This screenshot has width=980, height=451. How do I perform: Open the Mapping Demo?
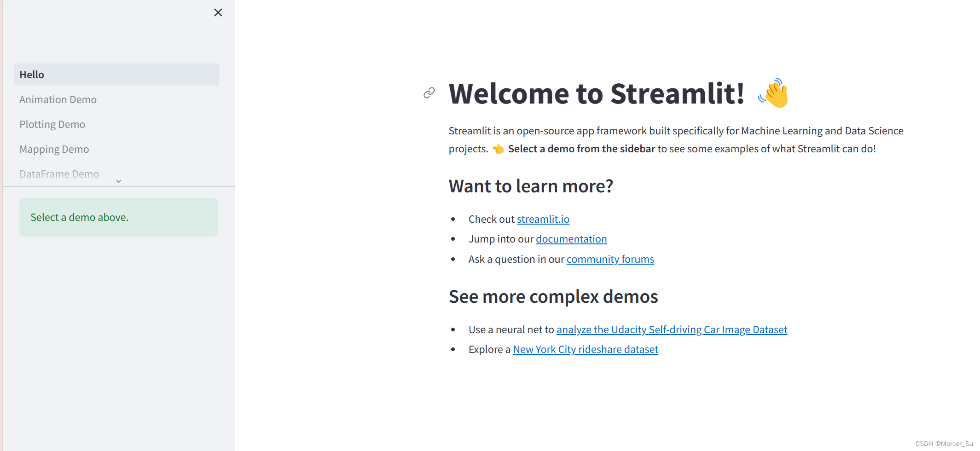pos(54,149)
